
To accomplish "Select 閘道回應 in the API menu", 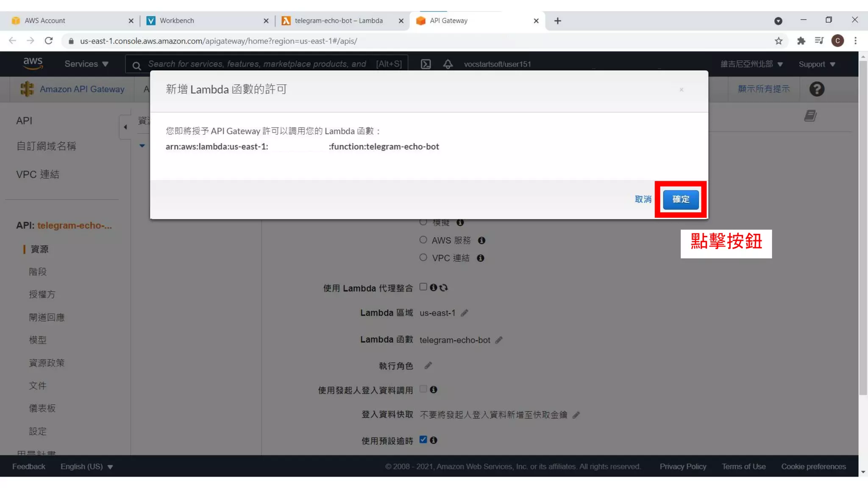I will click(x=47, y=317).
